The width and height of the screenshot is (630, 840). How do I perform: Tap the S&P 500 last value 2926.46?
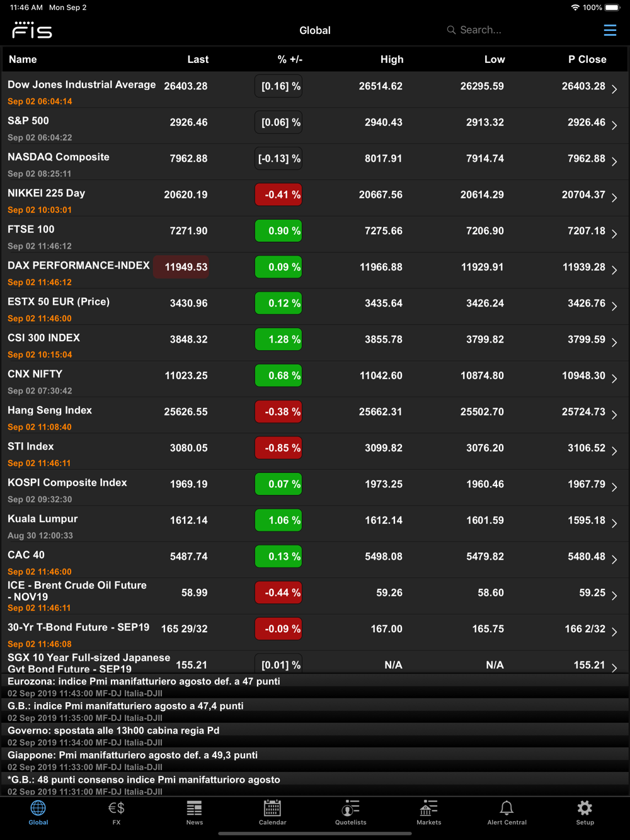[x=188, y=122]
